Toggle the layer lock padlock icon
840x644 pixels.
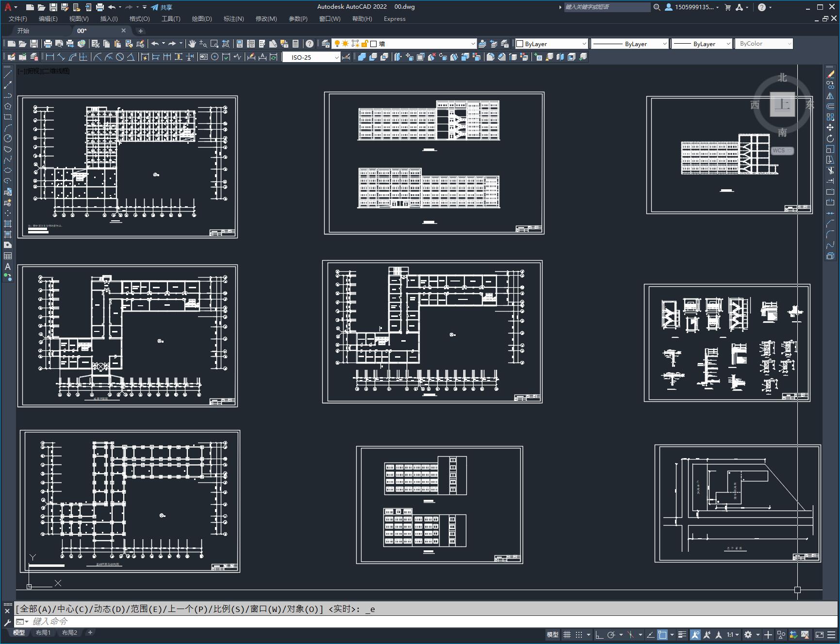click(365, 44)
